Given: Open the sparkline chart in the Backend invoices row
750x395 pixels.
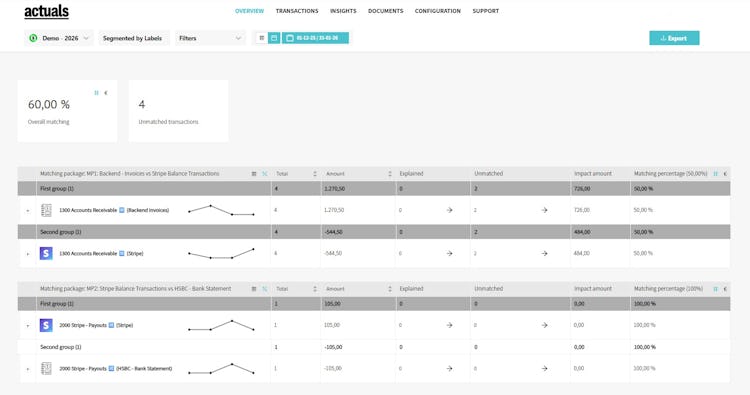Looking at the screenshot, I should point(221,210).
